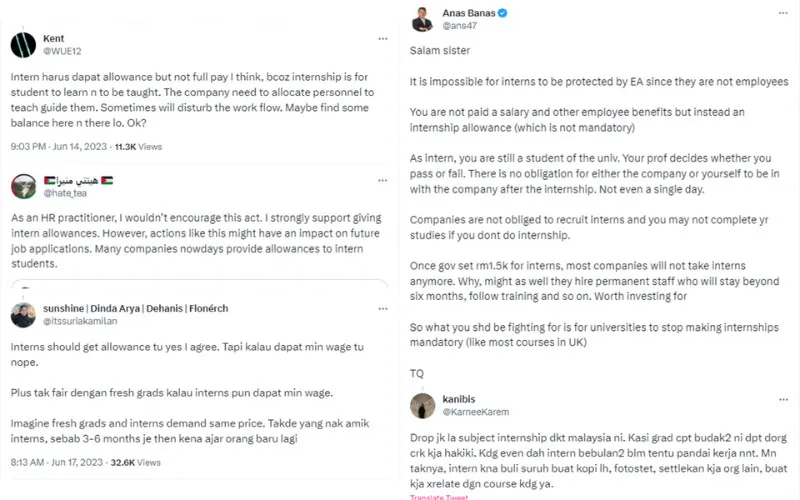Click the Translate Tweet link

click(437, 496)
